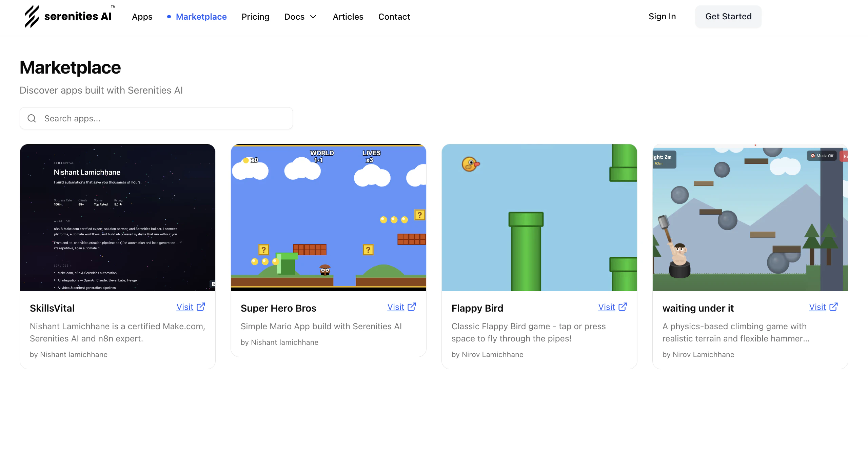Expand the Docs dropdown chevron

pyautogui.click(x=313, y=17)
